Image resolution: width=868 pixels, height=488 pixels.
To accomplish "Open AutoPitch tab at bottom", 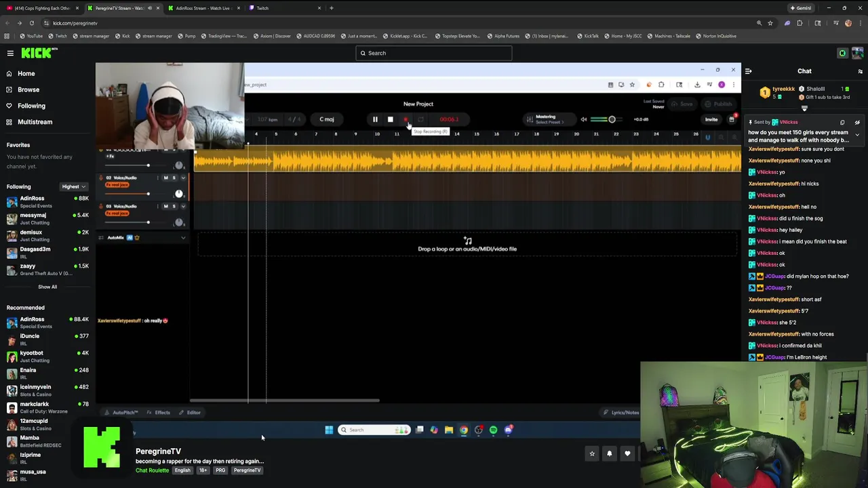I will coord(122,413).
